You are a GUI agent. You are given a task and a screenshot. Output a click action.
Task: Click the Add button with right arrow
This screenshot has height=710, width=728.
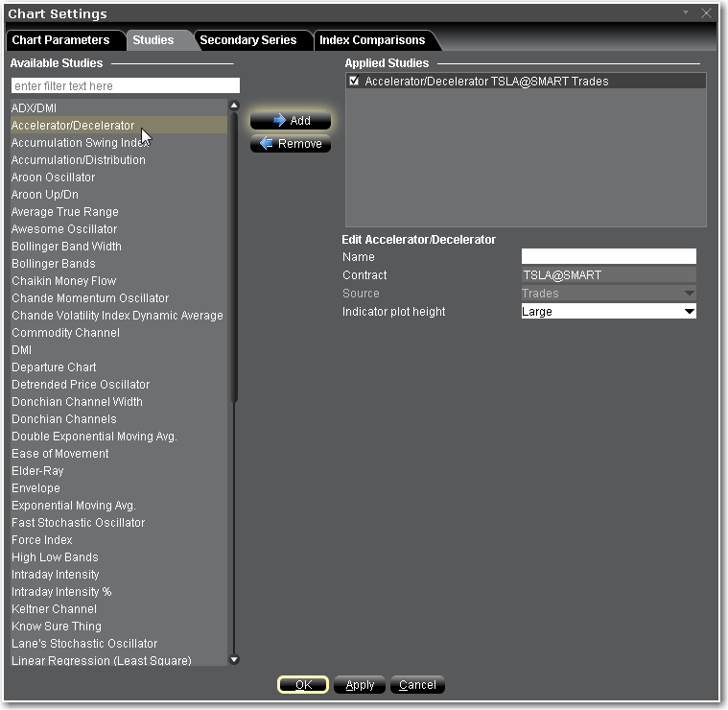pyautogui.click(x=291, y=121)
